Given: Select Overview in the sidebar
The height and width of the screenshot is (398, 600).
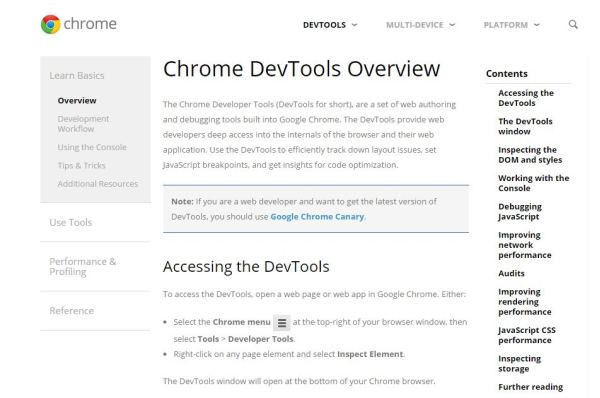Looking at the screenshot, I should (77, 101).
